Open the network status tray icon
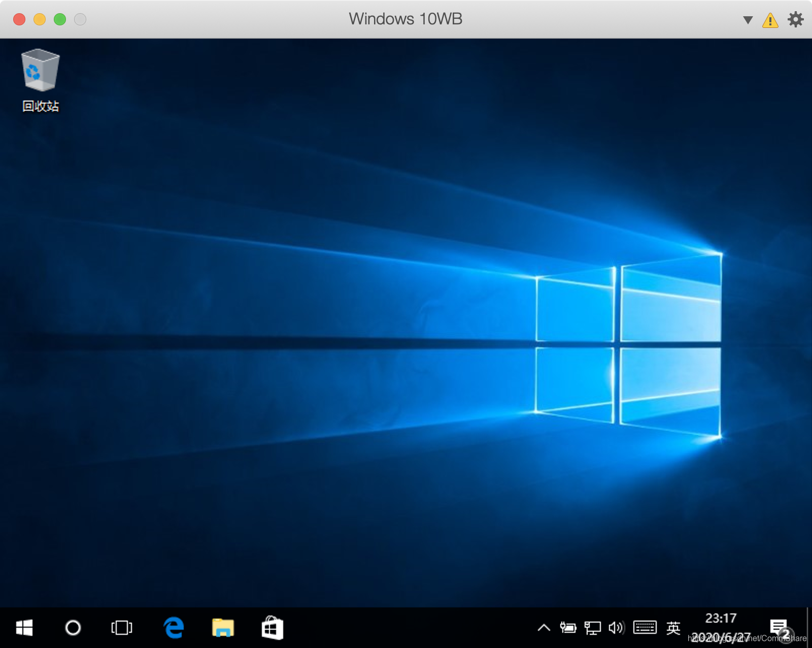The image size is (812, 648). [592, 628]
